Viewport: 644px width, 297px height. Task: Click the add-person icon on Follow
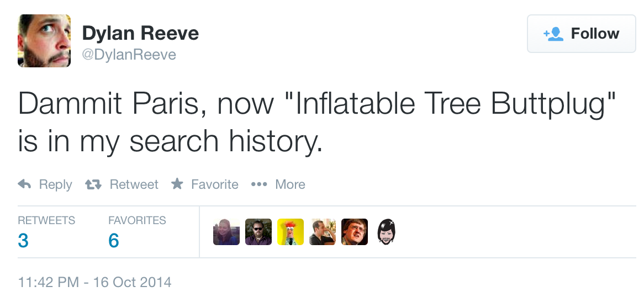pyautogui.click(x=553, y=34)
